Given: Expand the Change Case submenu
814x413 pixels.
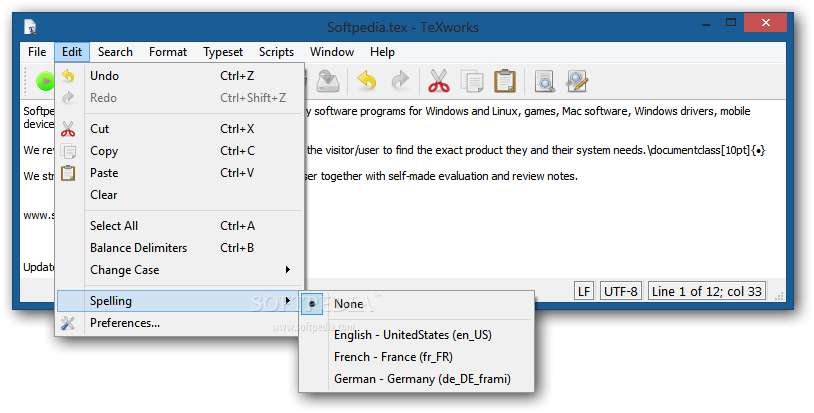Looking at the screenshot, I should [x=179, y=270].
